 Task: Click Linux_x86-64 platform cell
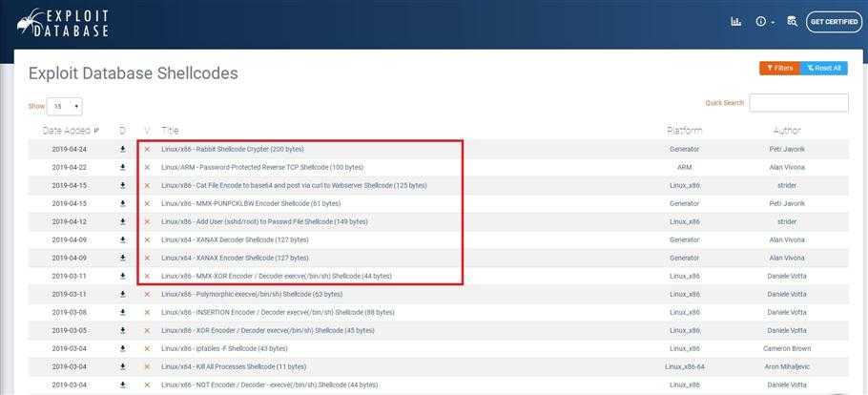tap(684, 366)
